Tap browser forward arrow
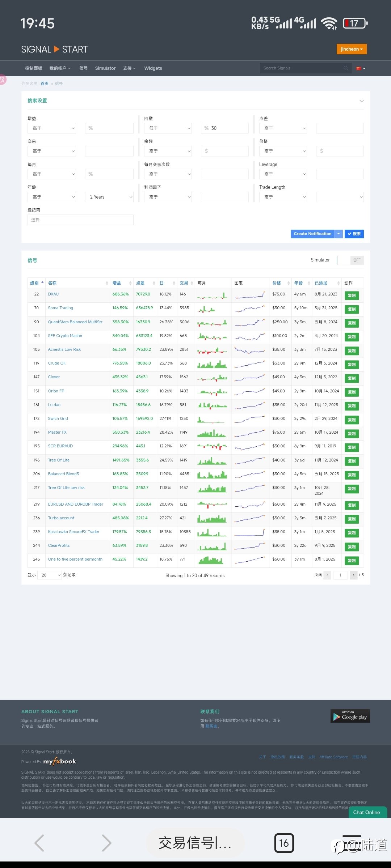This screenshot has width=391, height=868. [x=106, y=843]
